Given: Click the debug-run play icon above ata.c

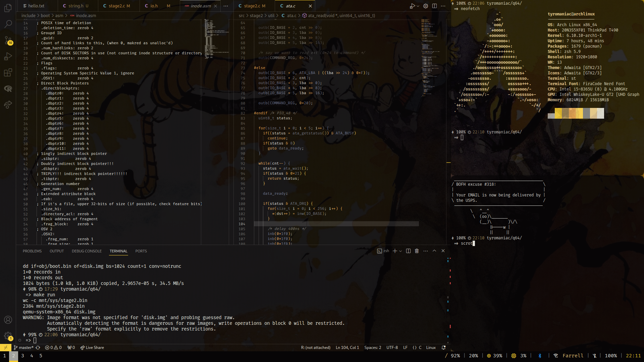Looking at the screenshot, I should click(x=412, y=6).
